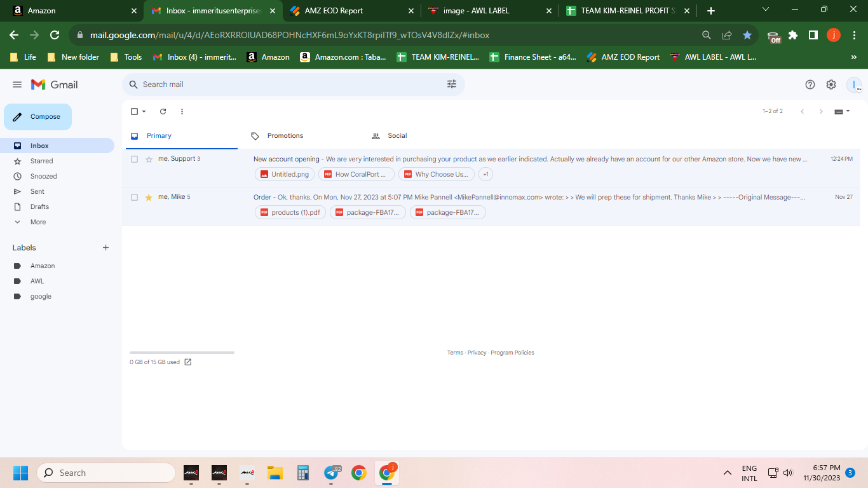Open the Amazon label

[x=43, y=266]
